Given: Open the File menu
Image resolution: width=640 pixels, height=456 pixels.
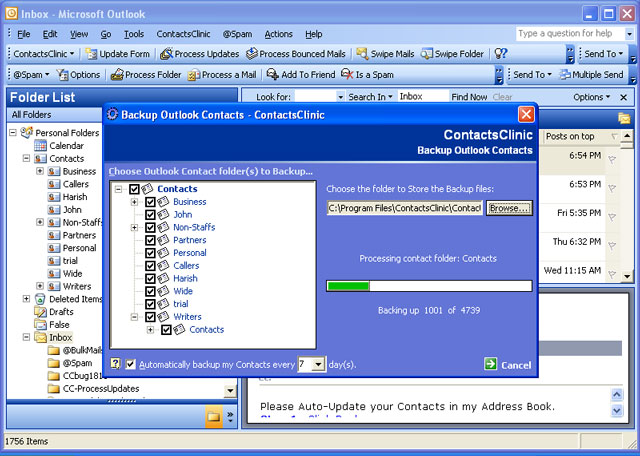Looking at the screenshot, I should pyautogui.click(x=24, y=34).
